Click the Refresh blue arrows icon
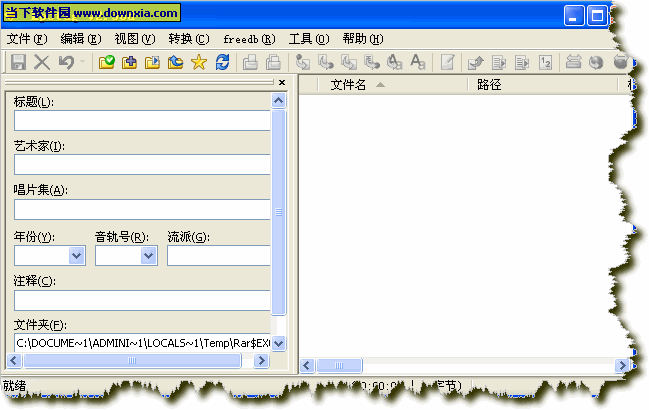Image resolution: width=649 pixels, height=410 pixels. click(x=222, y=62)
